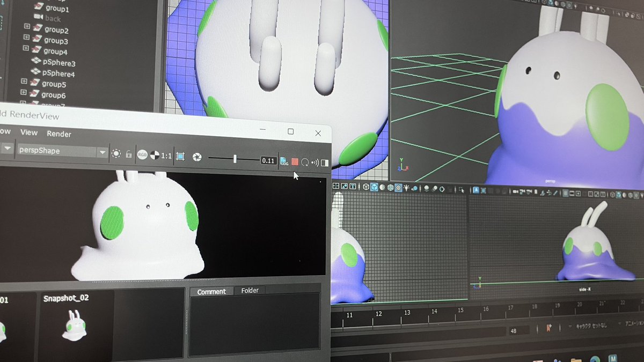Click the dashed circle render target icon
Screen dimensions: 644x362
point(116,153)
